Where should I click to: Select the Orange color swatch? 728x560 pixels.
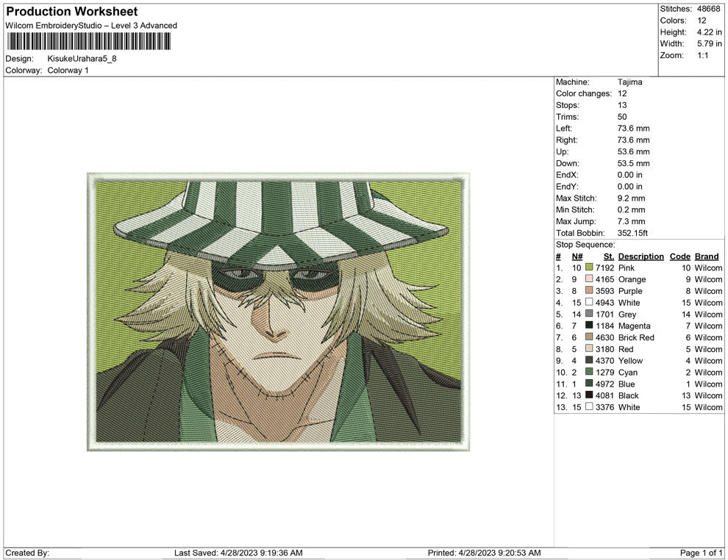(588, 279)
